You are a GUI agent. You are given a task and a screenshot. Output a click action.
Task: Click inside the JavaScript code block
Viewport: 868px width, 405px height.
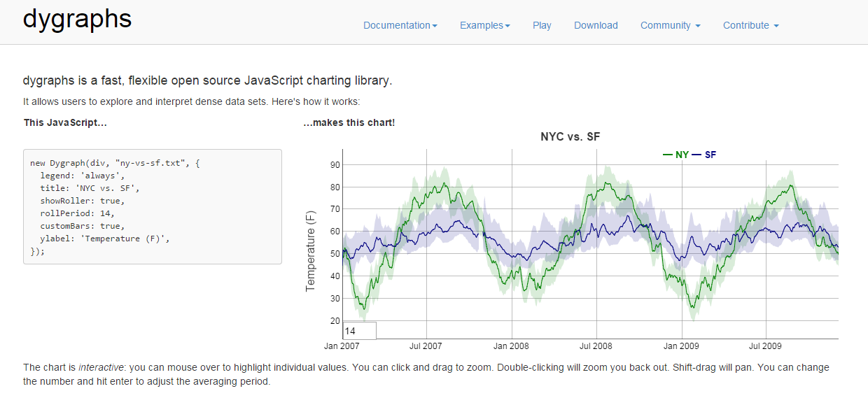click(153, 206)
